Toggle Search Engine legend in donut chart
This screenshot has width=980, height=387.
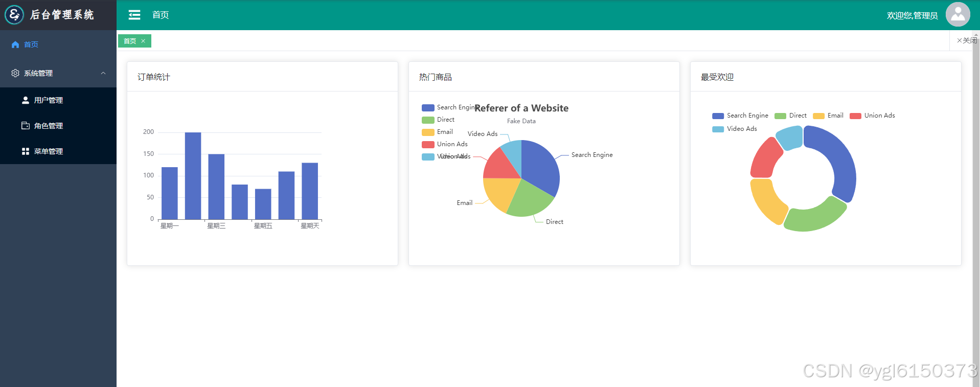pos(740,116)
